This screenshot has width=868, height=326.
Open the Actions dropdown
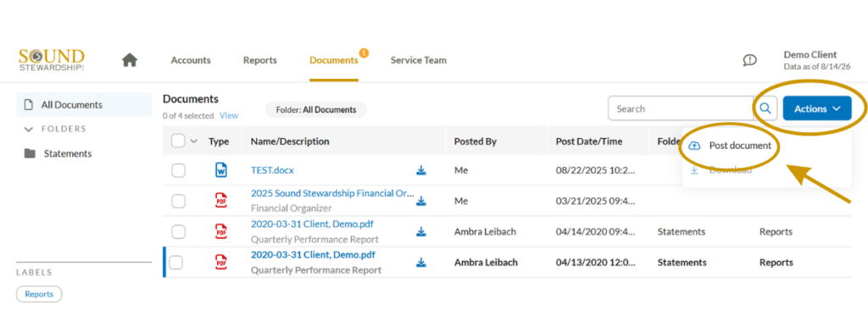(817, 108)
